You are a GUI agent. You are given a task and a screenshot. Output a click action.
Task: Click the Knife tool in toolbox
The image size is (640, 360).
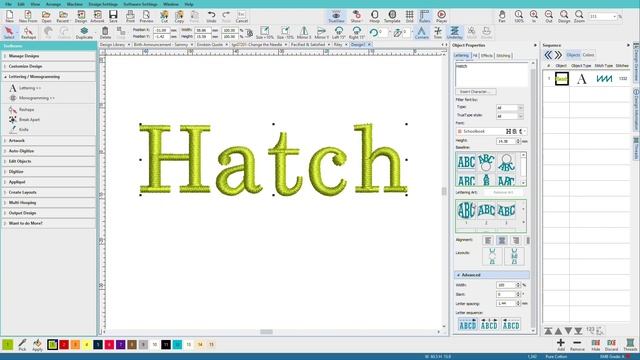[19, 129]
